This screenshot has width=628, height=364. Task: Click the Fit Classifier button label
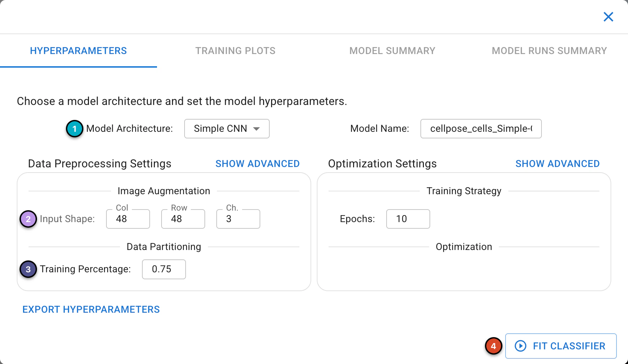(569, 346)
